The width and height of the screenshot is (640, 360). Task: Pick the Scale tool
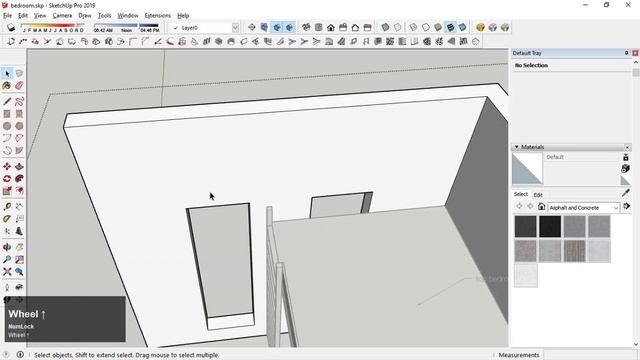click(x=7, y=191)
